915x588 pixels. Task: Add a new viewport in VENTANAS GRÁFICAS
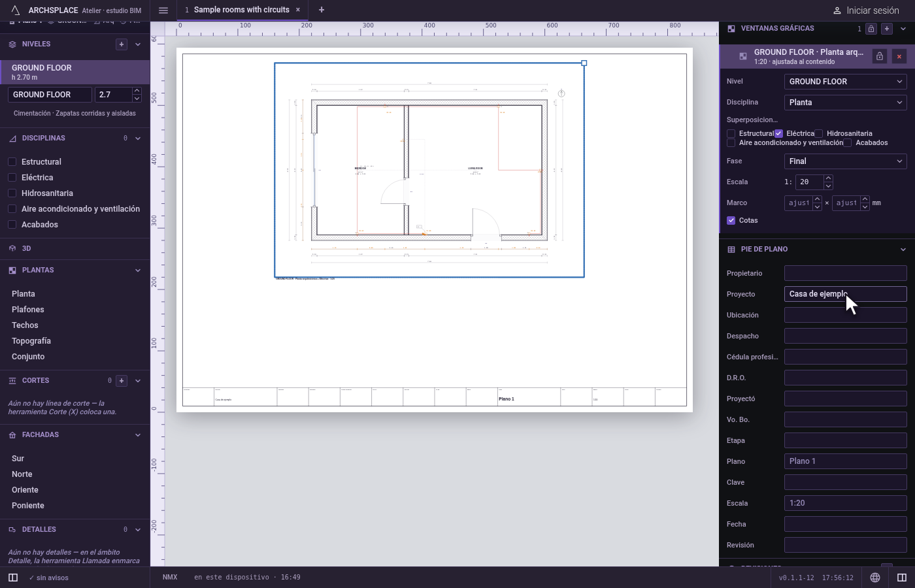pyautogui.click(x=887, y=29)
